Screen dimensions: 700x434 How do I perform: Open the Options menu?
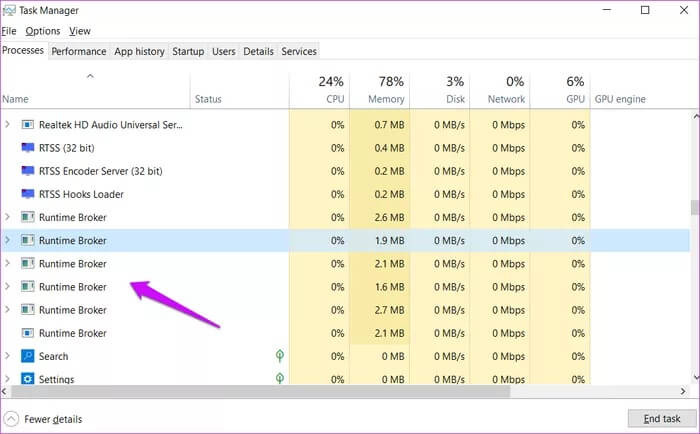(x=43, y=31)
